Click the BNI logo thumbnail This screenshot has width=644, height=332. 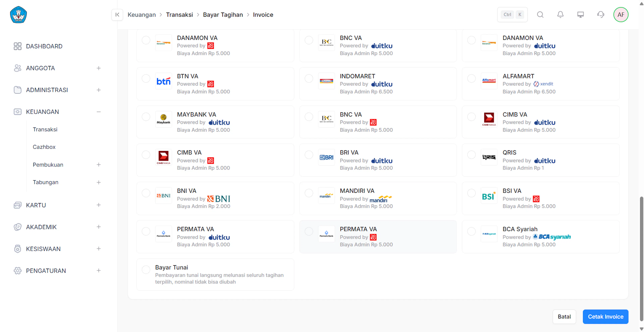point(164,195)
